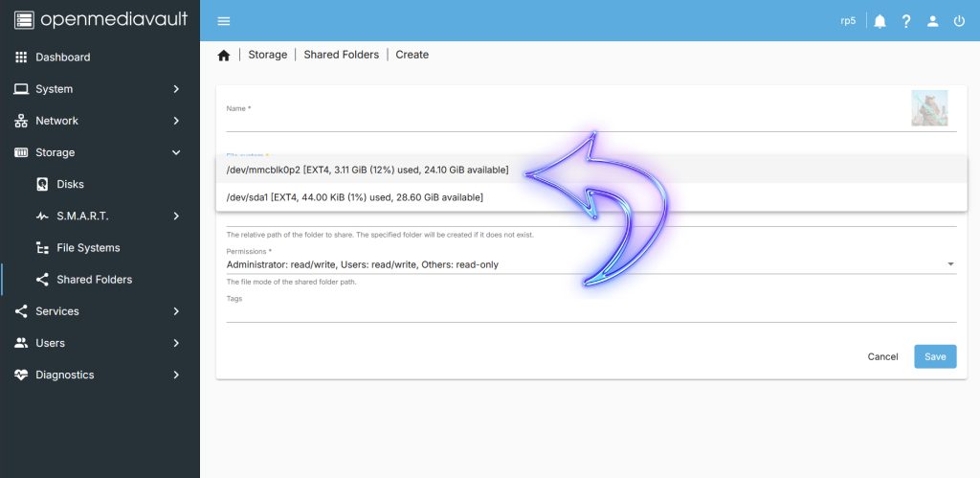Choose the /dev/sda1 file system option
This screenshot has width=980, height=478.
tap(354, 197)
